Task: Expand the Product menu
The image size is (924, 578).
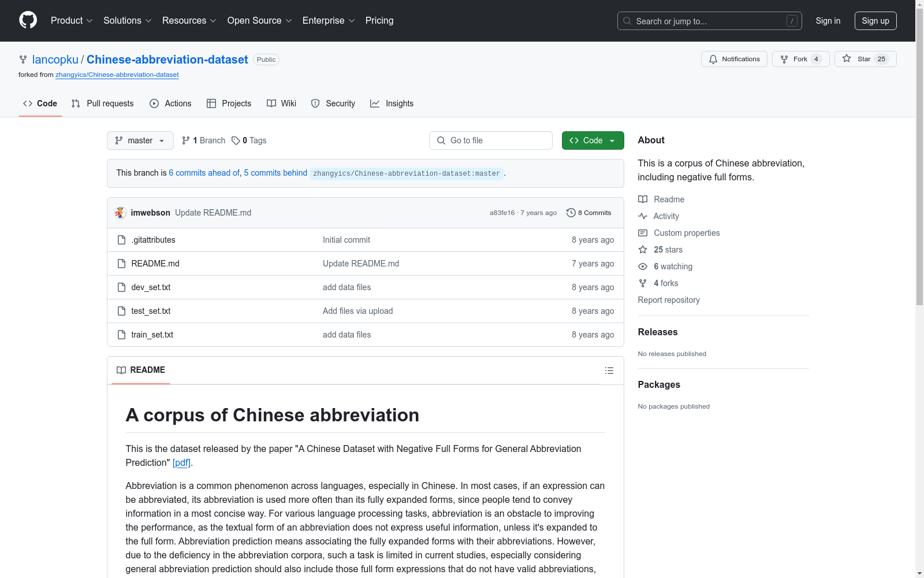Action: (72, 20)
